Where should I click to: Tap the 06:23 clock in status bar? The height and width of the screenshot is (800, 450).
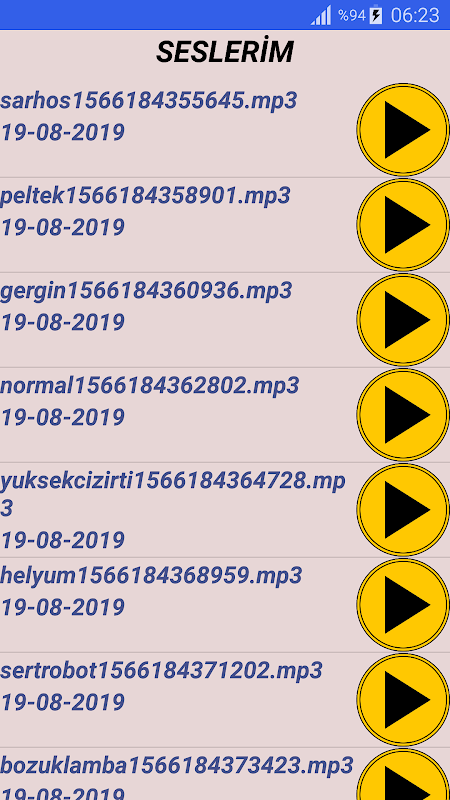click(415, 15)
